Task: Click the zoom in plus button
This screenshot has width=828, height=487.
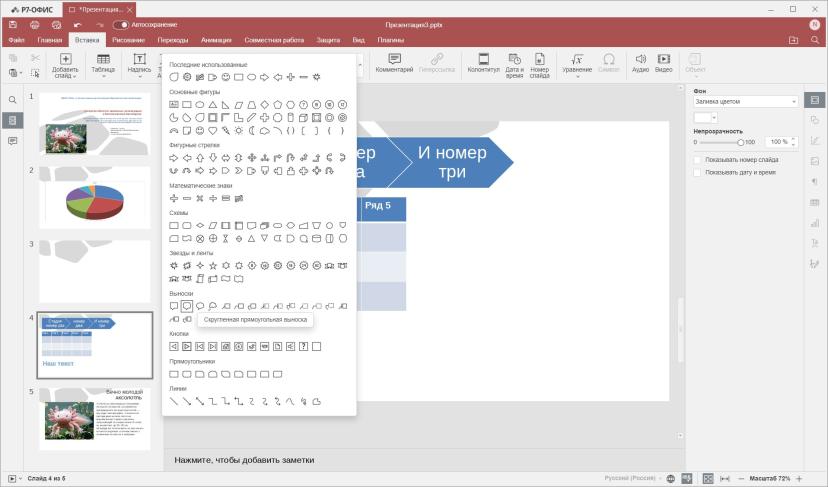Action: pos(799,479)
